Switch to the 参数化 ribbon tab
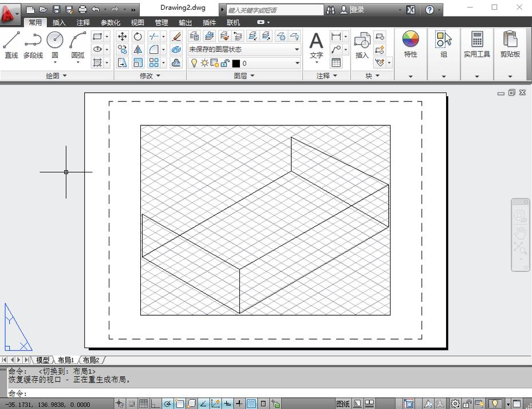This screenshot has width=532, height=409. pyautogui.click(x=111, y=23)
